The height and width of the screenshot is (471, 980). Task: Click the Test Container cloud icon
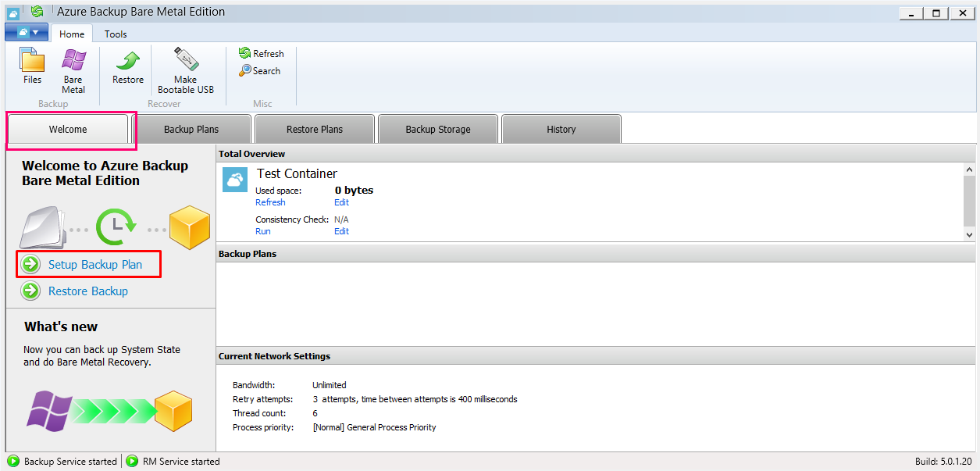235,180
